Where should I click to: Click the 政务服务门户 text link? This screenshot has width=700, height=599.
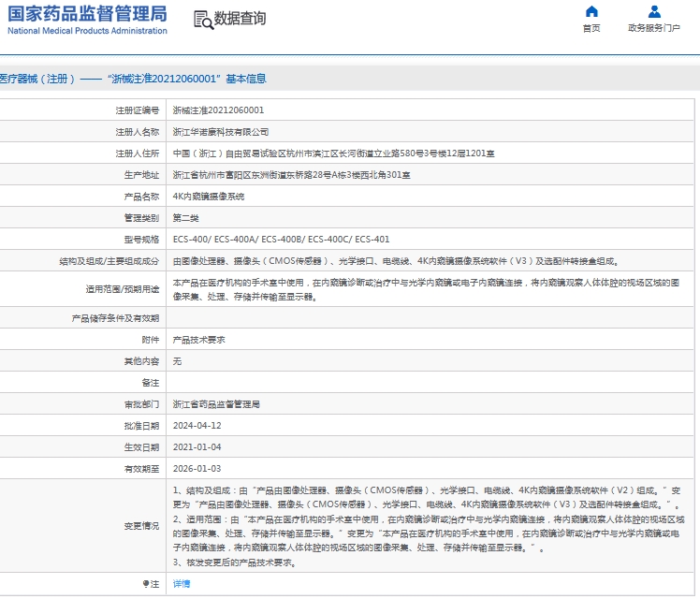(654, 28)
